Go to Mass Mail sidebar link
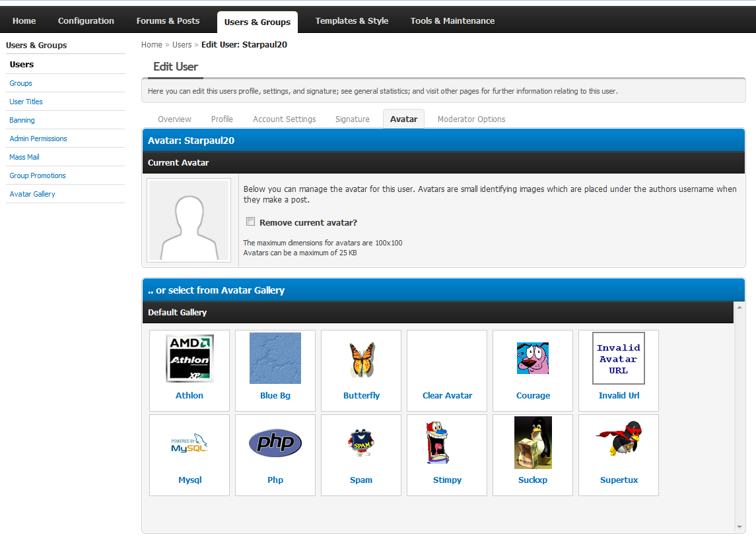The image size is (756, 537). click(24, 157)
